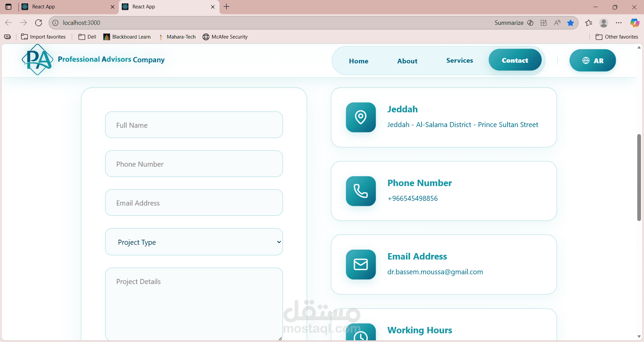The image size is (644, 342).
Task: Open the Favorites list icon
Action: coord(589,22)
